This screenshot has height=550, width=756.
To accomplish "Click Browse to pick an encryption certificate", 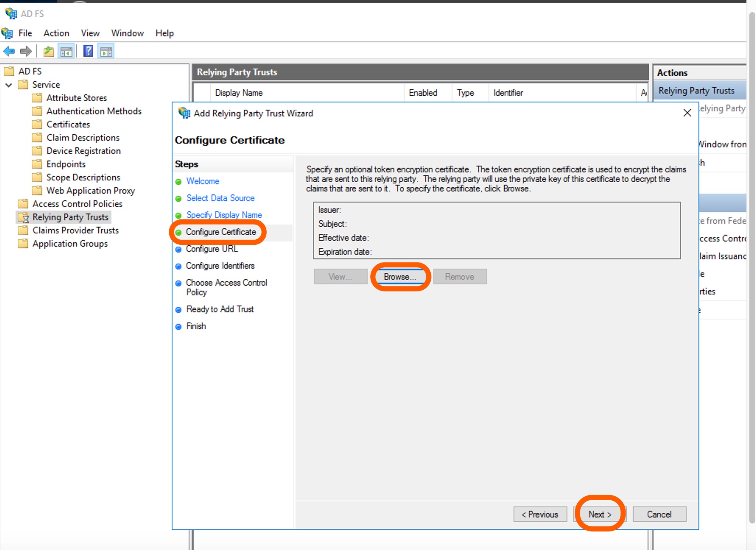I will [x=400, y=276].
